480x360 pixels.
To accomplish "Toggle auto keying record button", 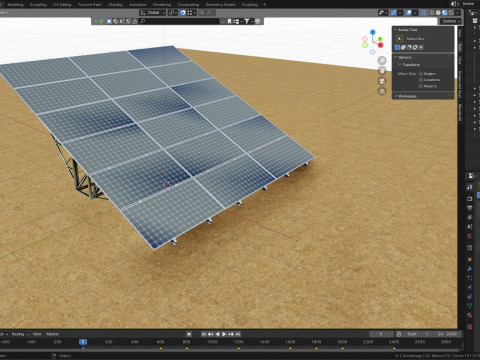I will pos(189,334).
